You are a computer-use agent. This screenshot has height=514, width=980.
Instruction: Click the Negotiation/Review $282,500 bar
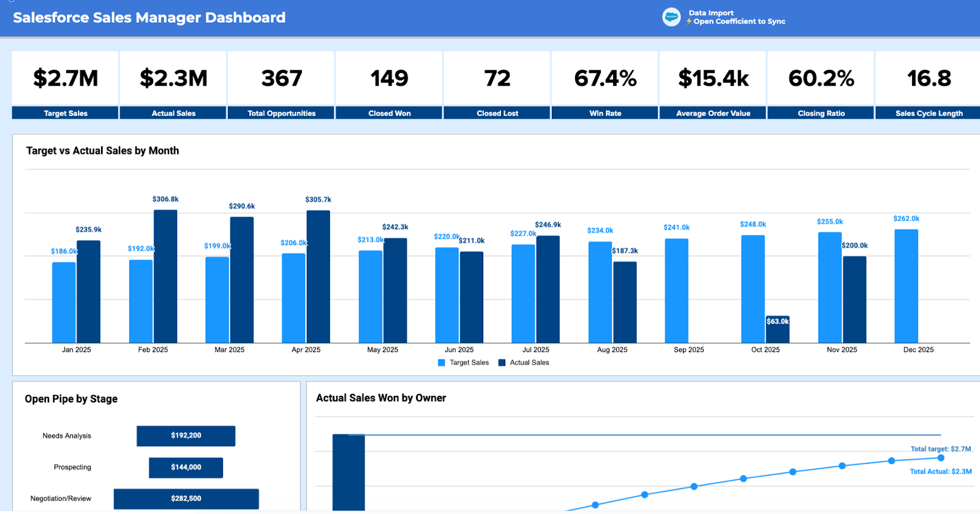click(186, 499)
